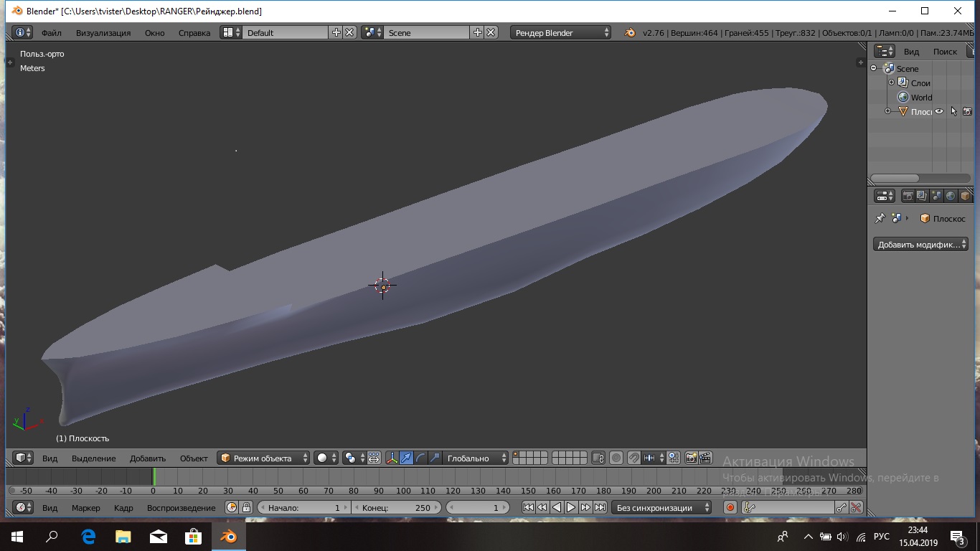Image resolution: width=980 pixels, height=551 pixels.
Task: Open the Properties editor type selector
Action: coord(885,196)
